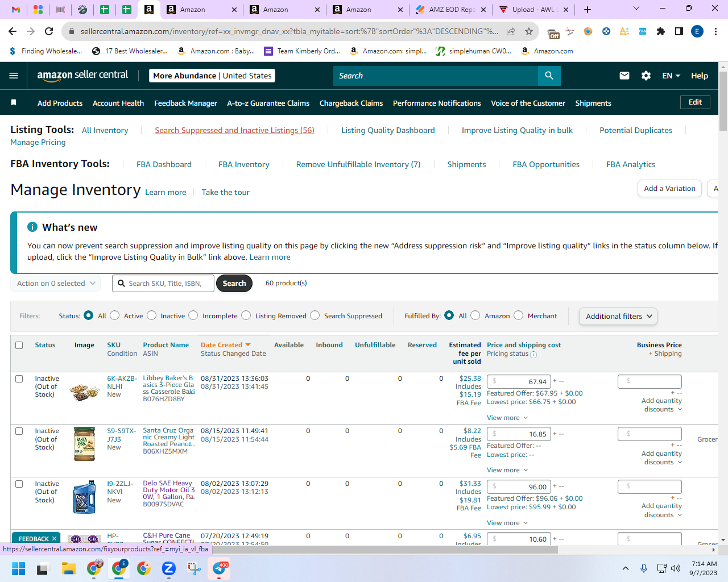Image resolution: width=728 pixels, height=582 pixels.
Task: Open the Help link in the header
Action: pos(700,76)
